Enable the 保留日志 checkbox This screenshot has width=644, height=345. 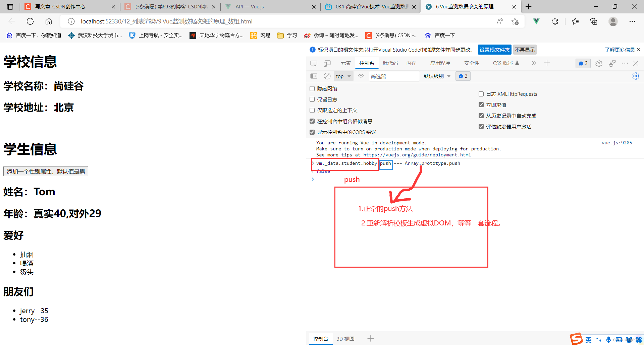(x=312, y=99)
